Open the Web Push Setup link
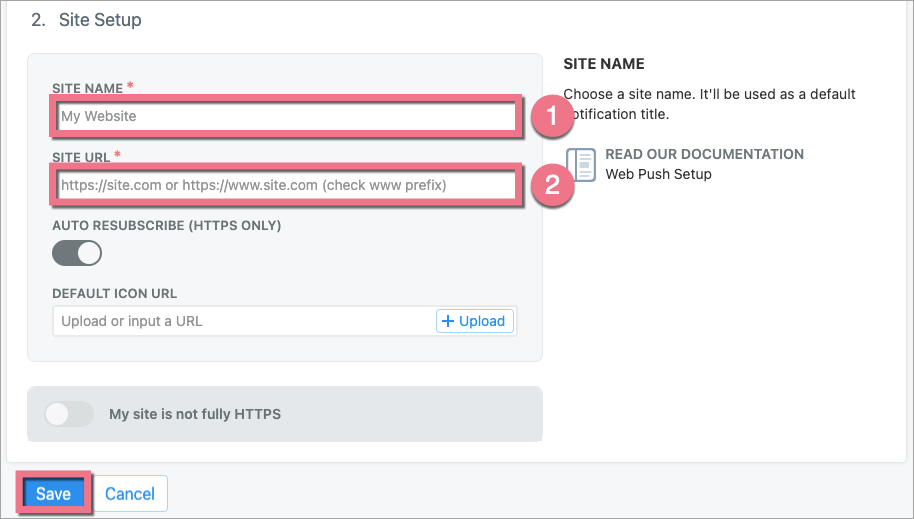The image size is (914, 519). [658, 174]
